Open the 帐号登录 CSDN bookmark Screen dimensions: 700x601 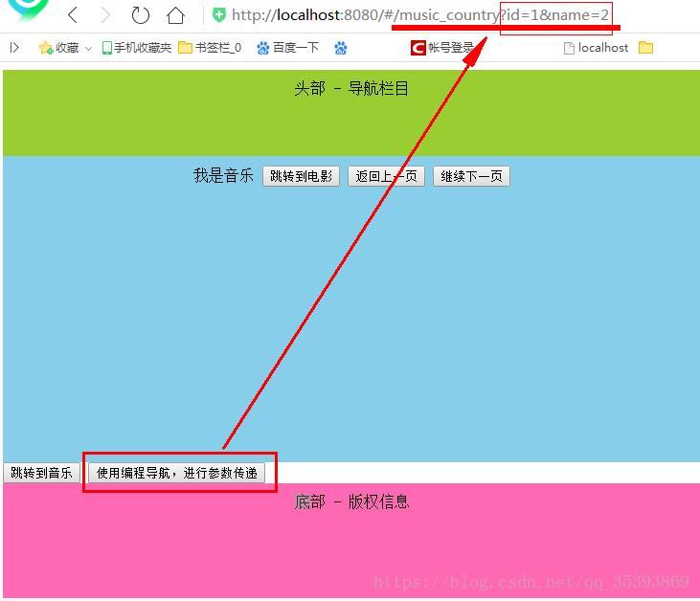[442, 47]
